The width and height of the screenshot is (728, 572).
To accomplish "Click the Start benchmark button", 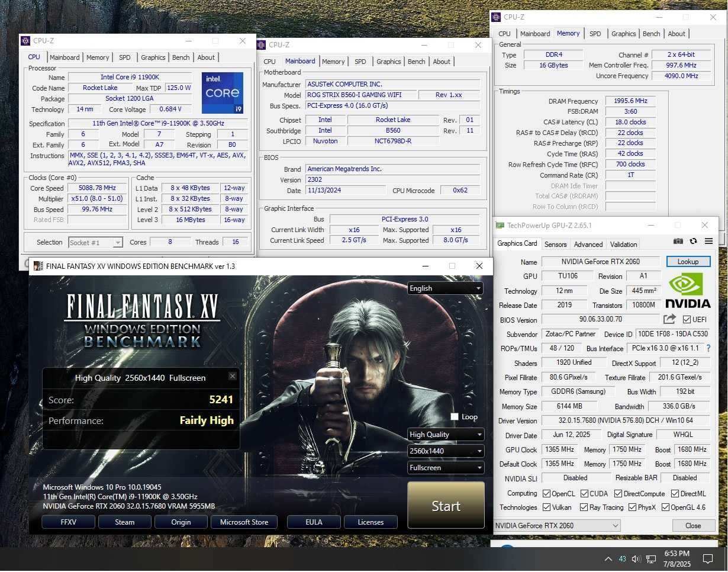I will [446, 506].
